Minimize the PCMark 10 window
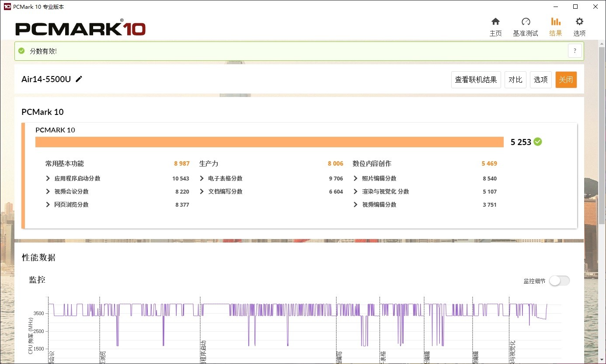 tap(556, 7)
